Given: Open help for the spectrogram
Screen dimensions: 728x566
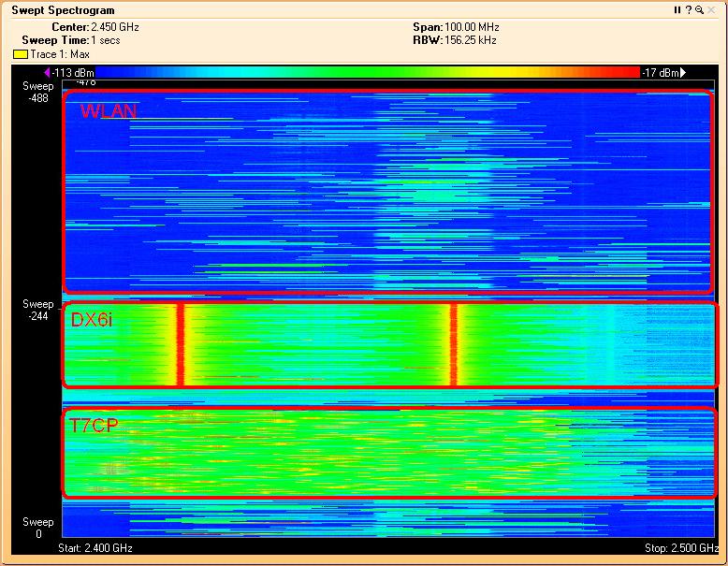Looking at the screenshot, I should click(689, 9).
